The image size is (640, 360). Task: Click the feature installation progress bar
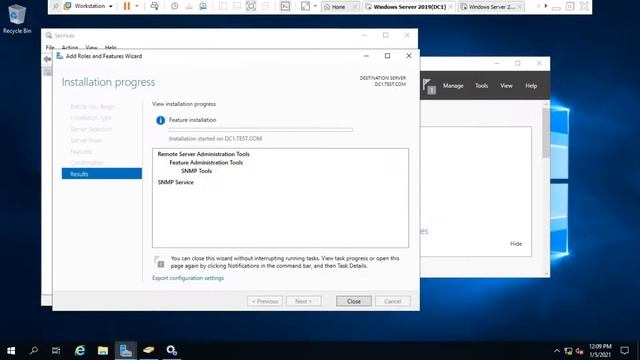click(x=261, y=130)
